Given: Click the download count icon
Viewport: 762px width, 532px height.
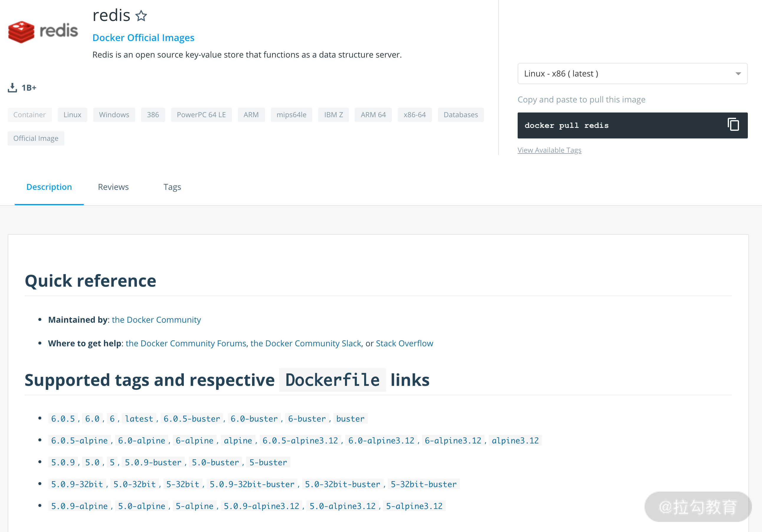Looking at the screenshot, I should pyautogui.click(x=12, y=88).
